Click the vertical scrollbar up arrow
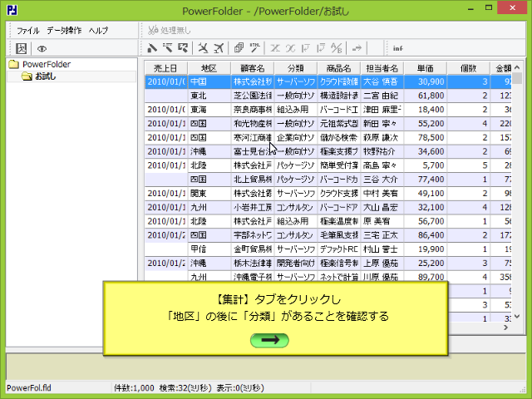 pyautogui.click(x=517, y=67)
